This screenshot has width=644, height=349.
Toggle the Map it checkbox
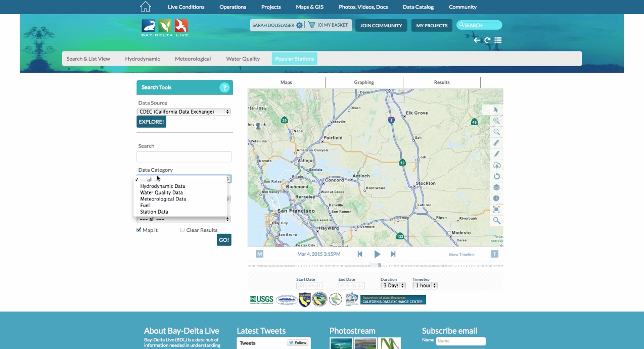(139, 230)
